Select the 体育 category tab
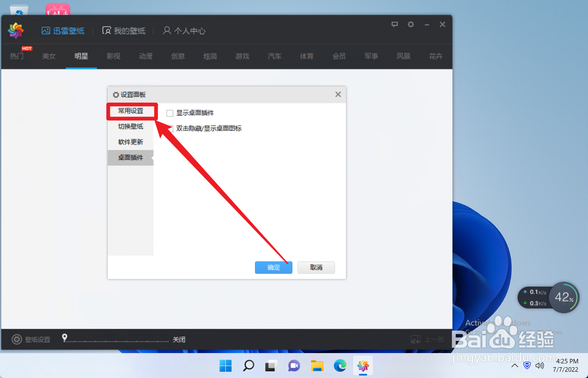 [307, 56]
